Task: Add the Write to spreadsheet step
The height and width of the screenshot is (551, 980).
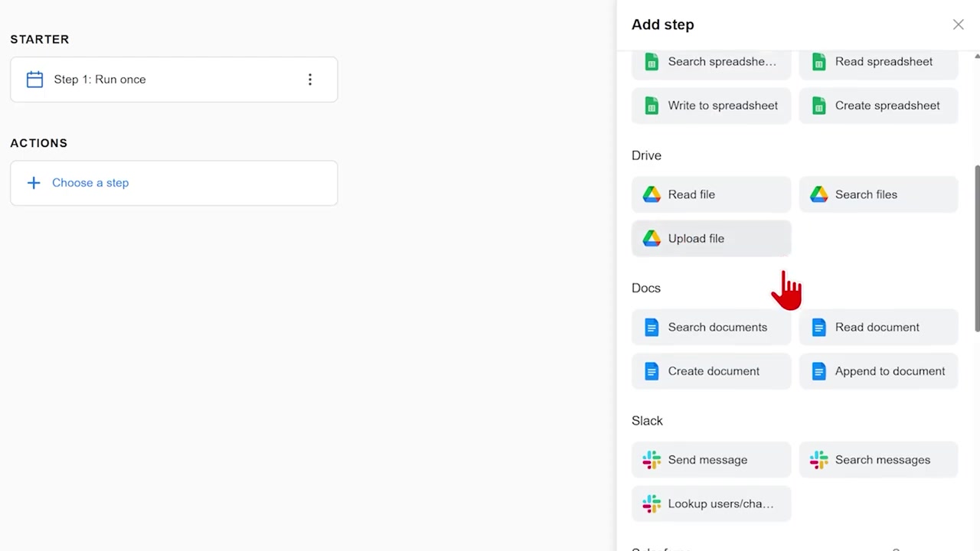Action: 711,106
